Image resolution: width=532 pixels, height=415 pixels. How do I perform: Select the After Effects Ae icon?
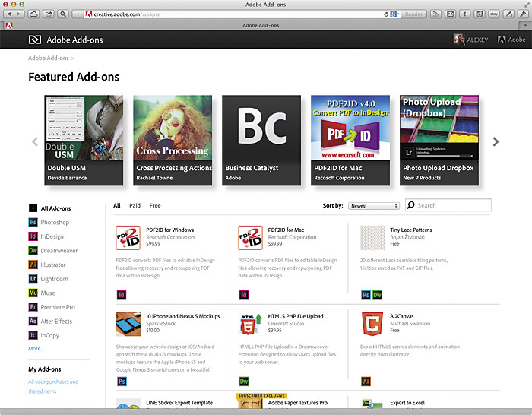coord(33,321)
